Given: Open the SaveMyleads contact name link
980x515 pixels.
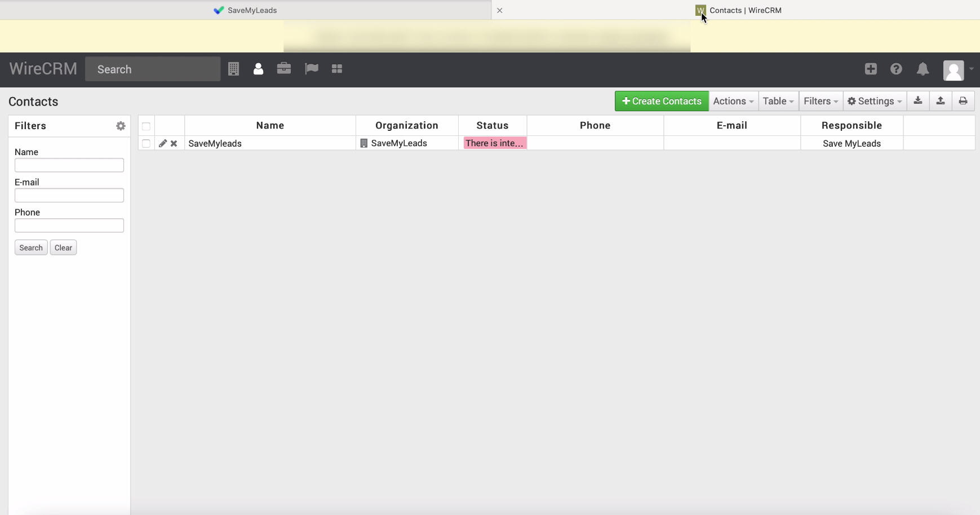Looking at the screenshot, I should pyautogui.click(x=215, y=143).
